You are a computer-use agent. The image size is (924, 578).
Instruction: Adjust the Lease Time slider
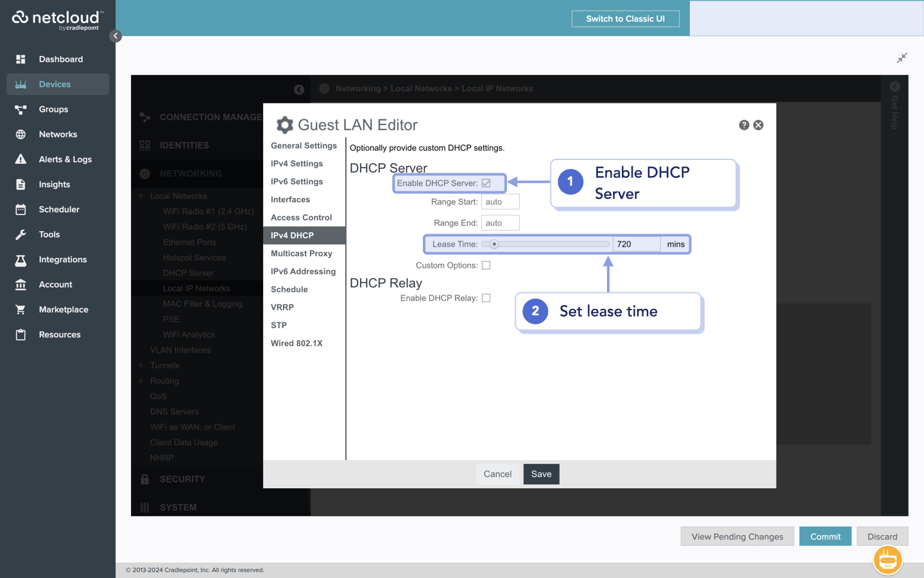tap(493, 244)
